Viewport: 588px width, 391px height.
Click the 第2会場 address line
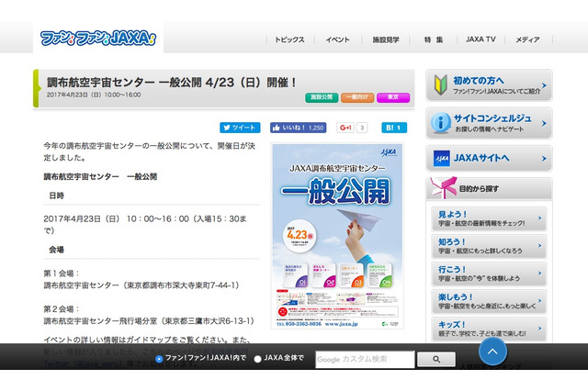[x=150, y=321]
